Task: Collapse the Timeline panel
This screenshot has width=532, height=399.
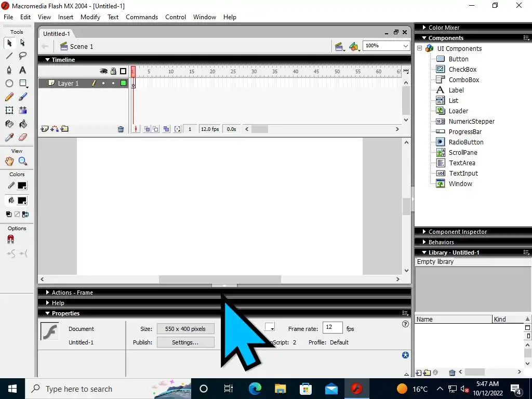Action: 47,60
